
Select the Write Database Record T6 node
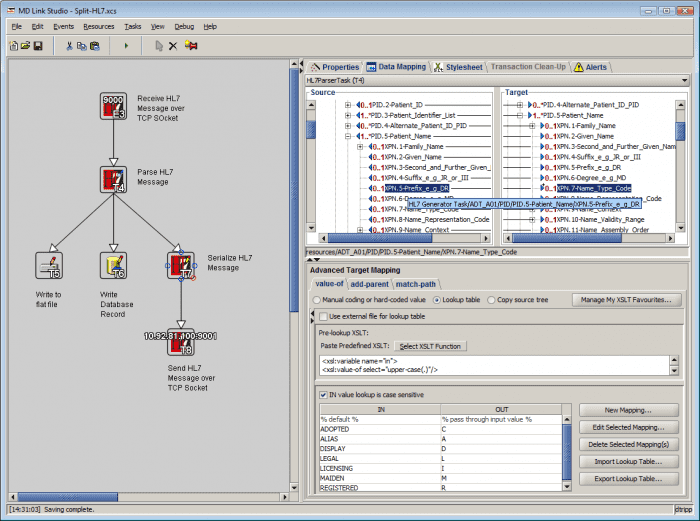(x=113, y=265)
